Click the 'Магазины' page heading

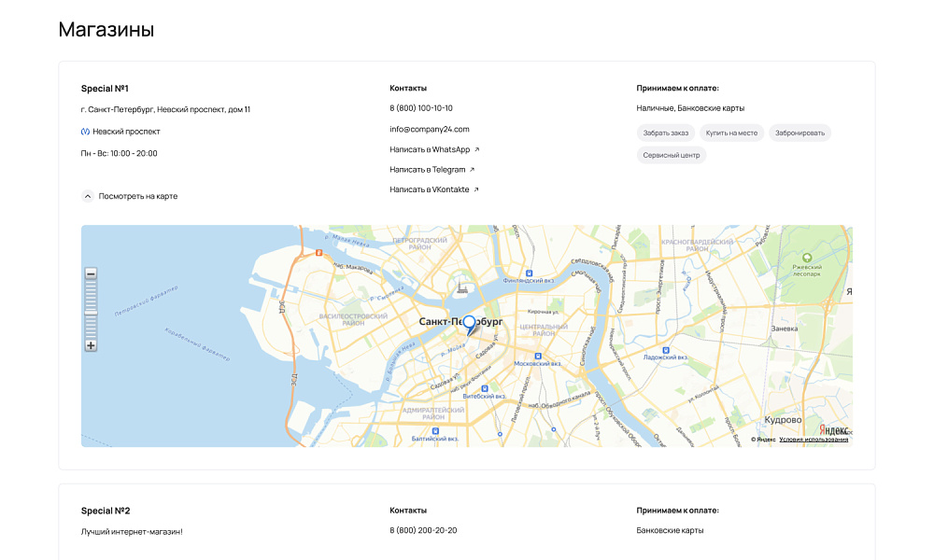click(106, 29)
